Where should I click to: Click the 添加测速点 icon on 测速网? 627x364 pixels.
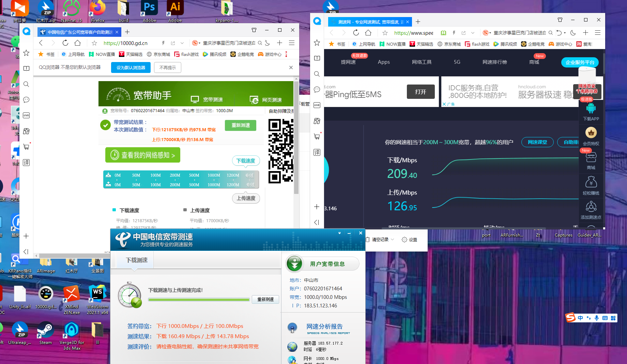tap(591, 207)
